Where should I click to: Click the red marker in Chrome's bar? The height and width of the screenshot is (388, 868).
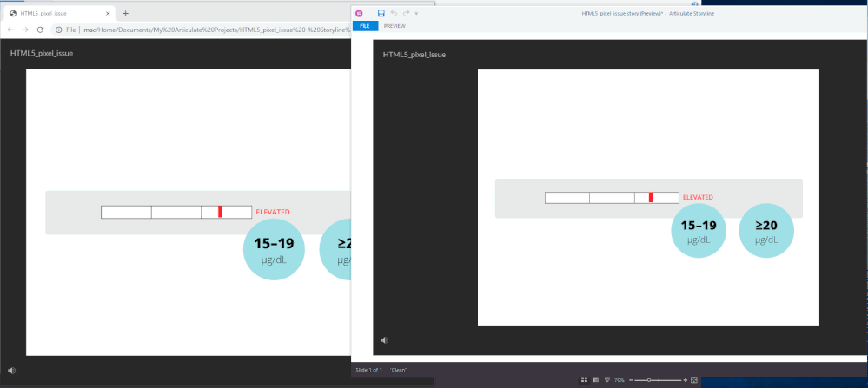click(x=221, y=212)
